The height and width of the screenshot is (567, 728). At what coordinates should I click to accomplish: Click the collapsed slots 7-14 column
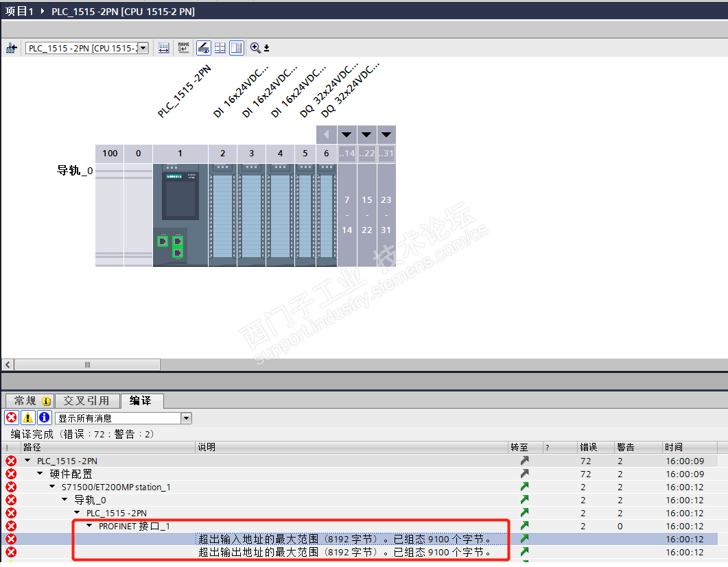347,215
